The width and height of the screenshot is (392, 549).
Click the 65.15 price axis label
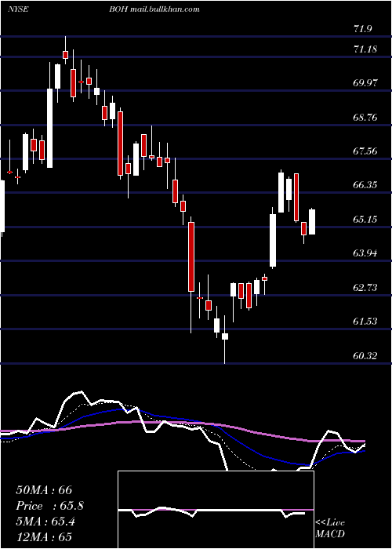click(365, 220)
